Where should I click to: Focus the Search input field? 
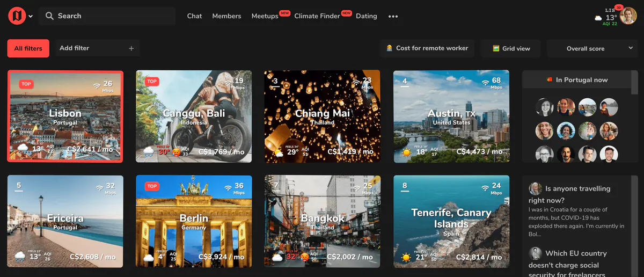(x=107, y=16)
